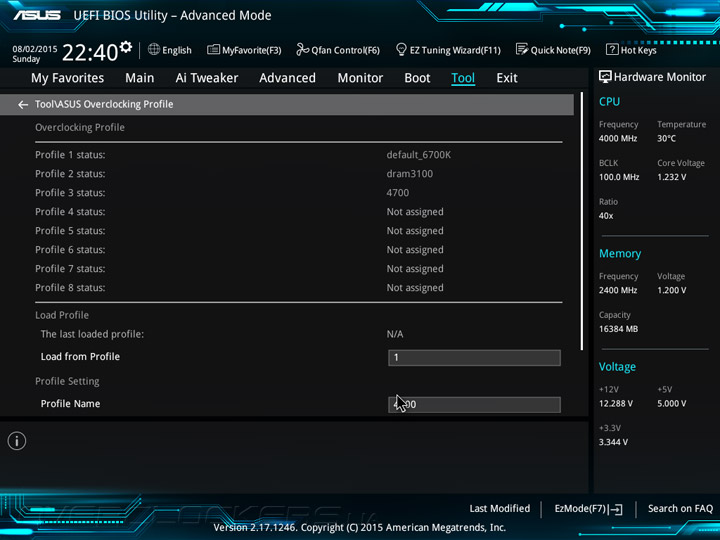
Task: Click memory frequency 2400 MHz
Action: coord(618,290)
